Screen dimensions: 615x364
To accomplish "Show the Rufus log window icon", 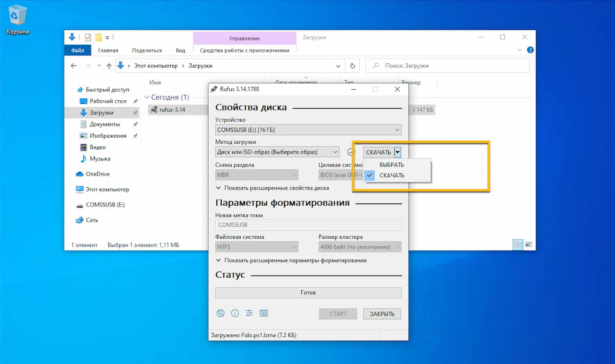I will tap(264, 313).
